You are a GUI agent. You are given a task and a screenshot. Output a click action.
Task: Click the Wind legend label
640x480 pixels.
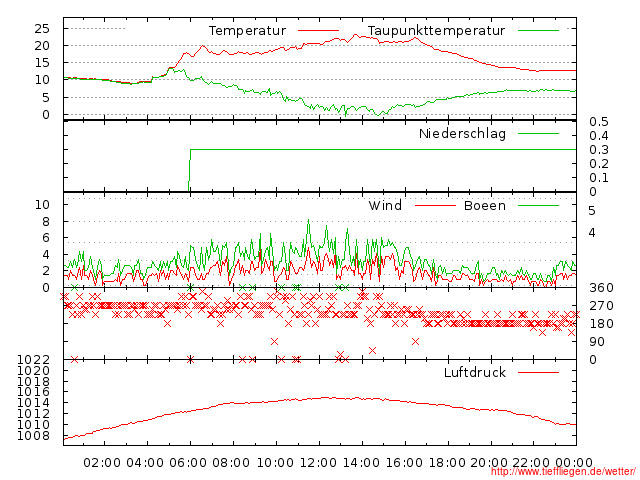tap(385, 205)
